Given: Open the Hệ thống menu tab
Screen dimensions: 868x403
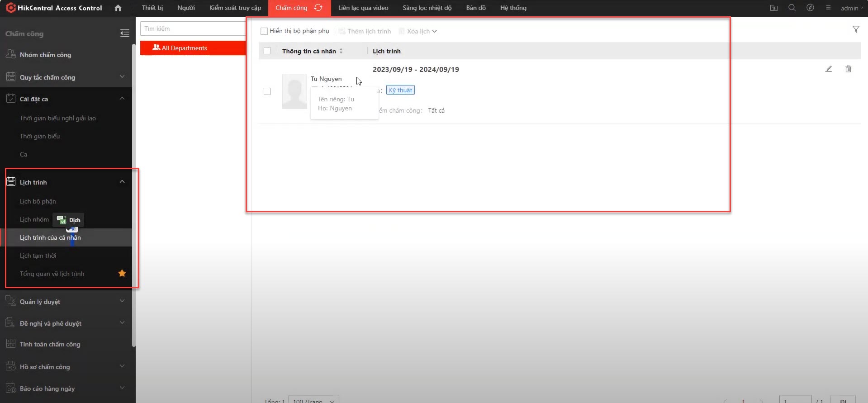Looking at the screenshot, I should [x=513, y=8].
